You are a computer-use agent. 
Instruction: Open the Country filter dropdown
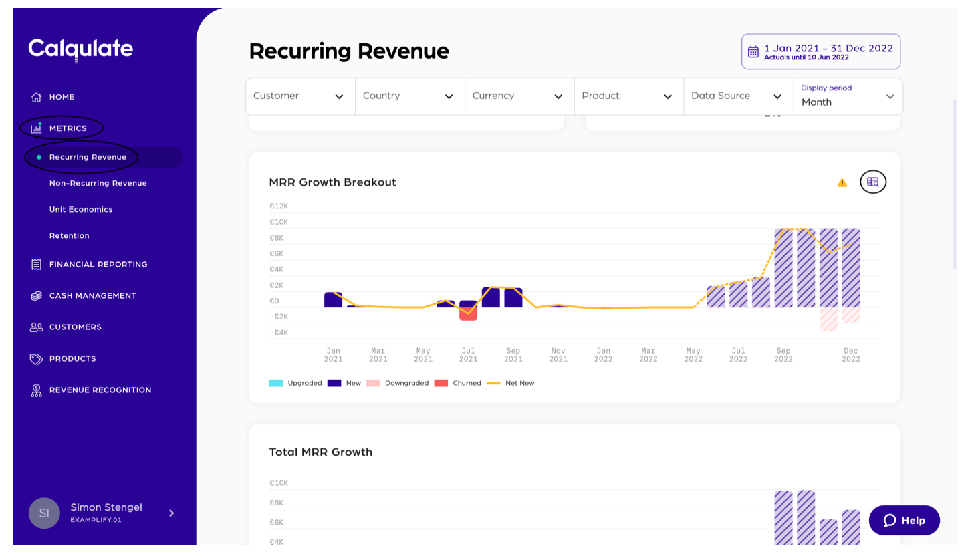coord(410,96)
